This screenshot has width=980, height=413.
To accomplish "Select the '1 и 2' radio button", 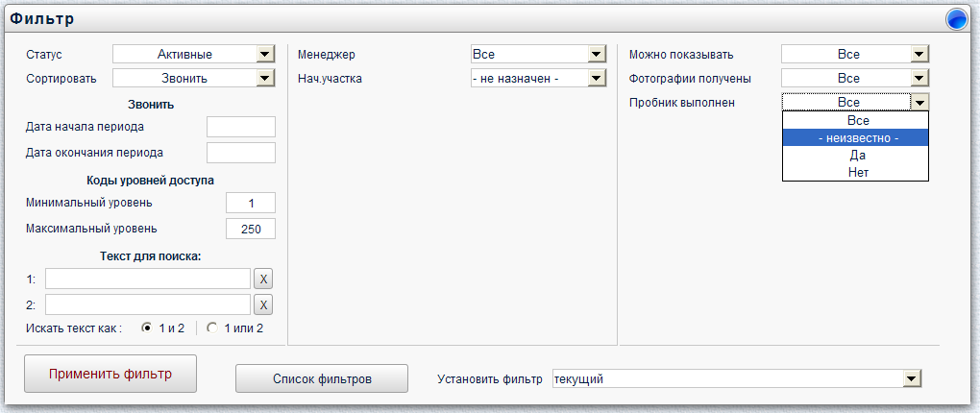I will (x=148, y=328).
